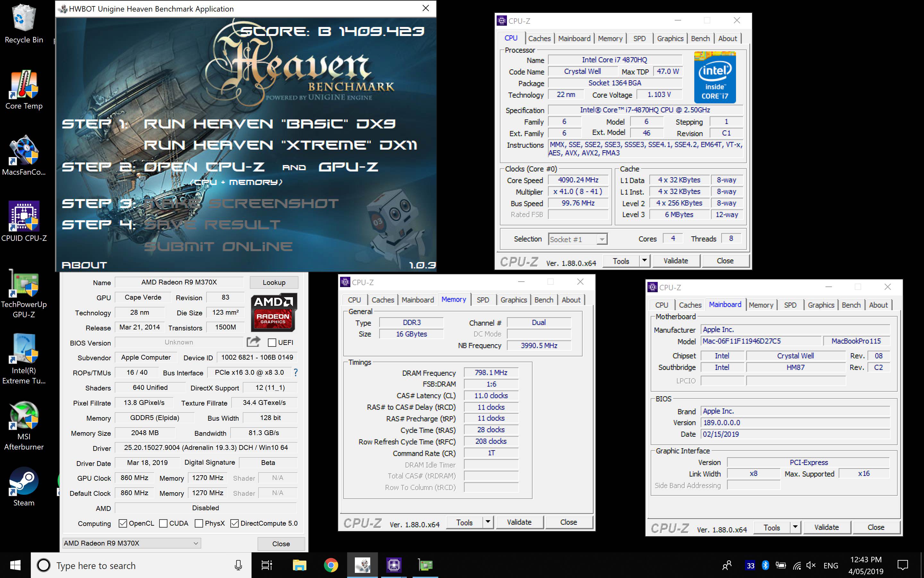Click Validate in the top CPU-Z window
The image size is (924, 578).
(676, 261)
